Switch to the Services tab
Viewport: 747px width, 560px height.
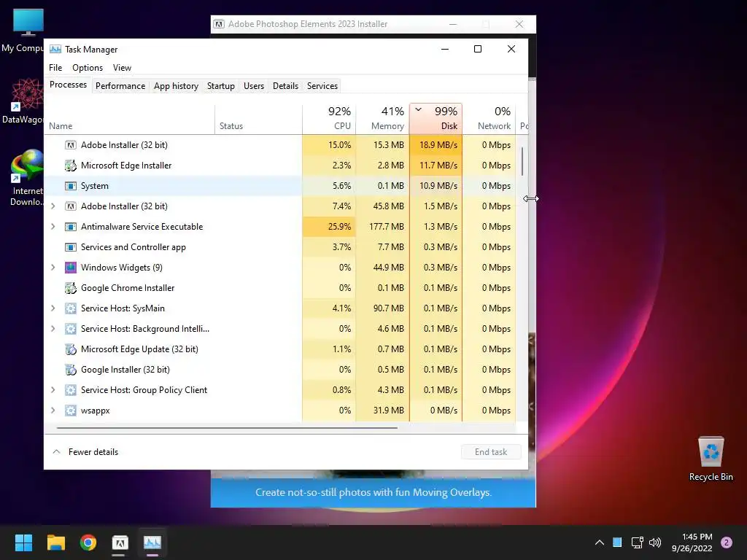pyautogui.click(x=322, y=86)
